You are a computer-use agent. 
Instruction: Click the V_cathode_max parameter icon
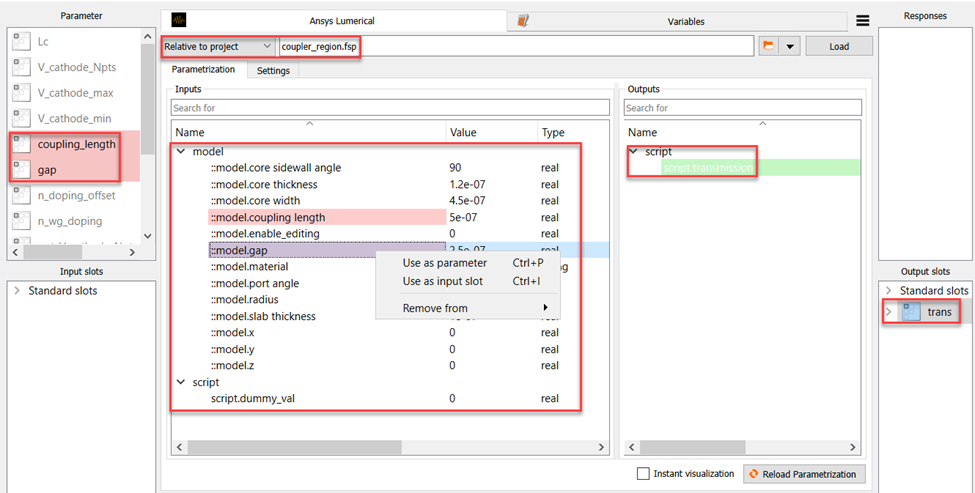[x=21, y=93]
